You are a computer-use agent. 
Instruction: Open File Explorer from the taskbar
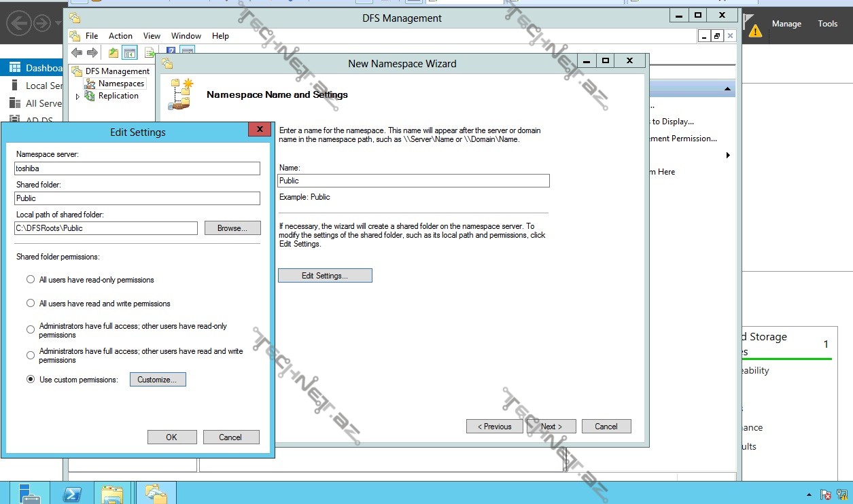click(112, 494)
